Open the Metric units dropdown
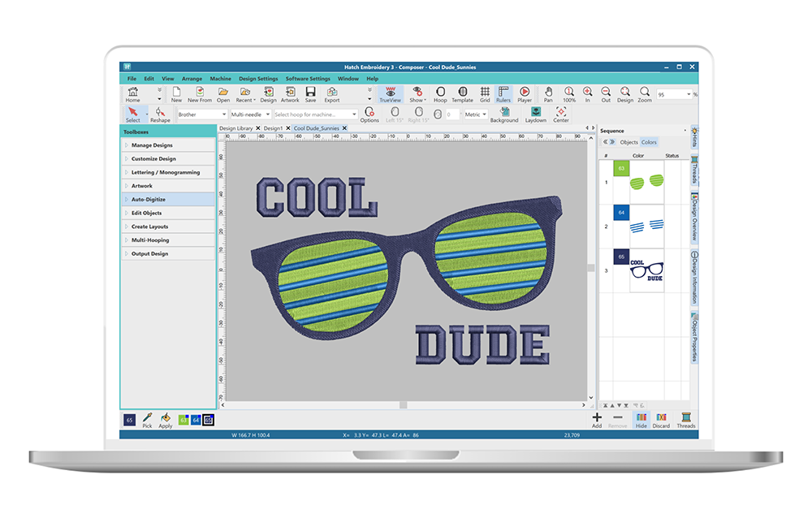 coord(477,114)
